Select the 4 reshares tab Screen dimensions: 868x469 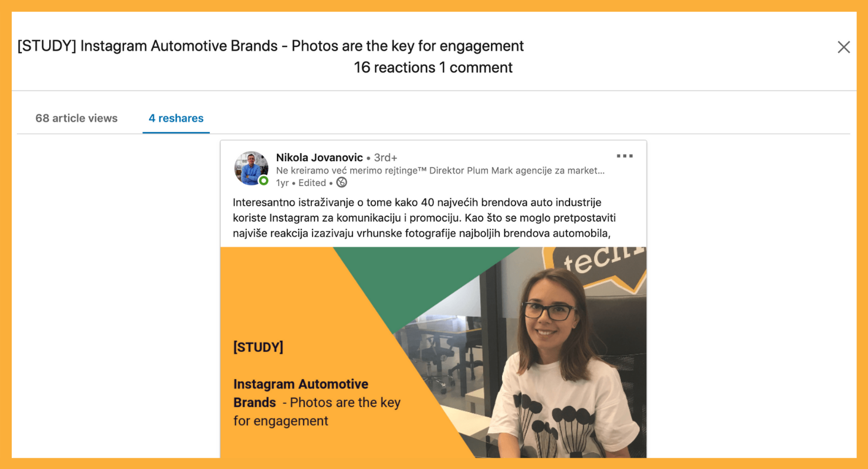pyautogui.click(x=176, y=118)
